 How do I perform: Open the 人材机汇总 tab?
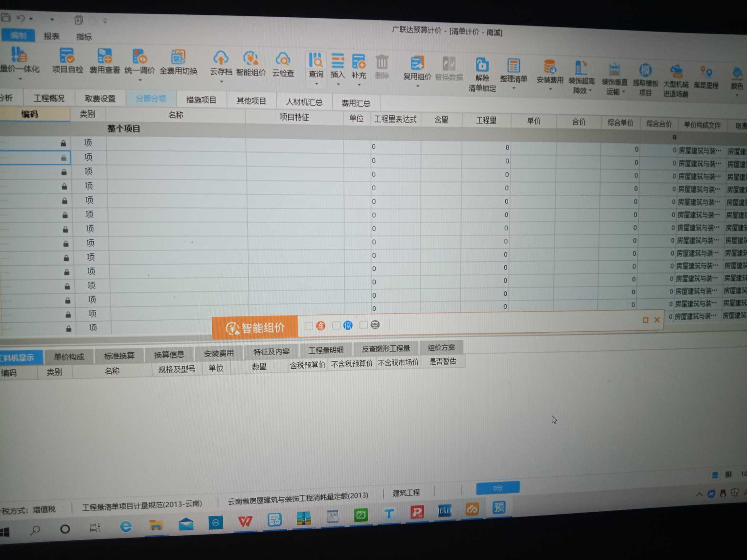[x=304, y=102]
